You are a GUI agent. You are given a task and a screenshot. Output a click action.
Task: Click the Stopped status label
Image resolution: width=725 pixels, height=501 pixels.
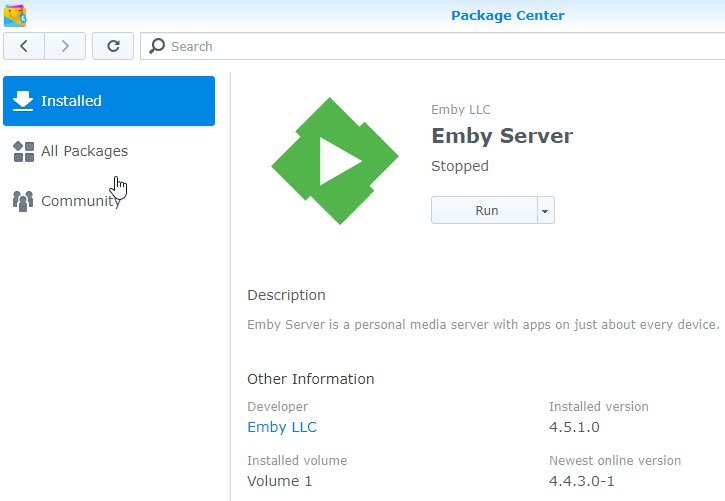460,166
